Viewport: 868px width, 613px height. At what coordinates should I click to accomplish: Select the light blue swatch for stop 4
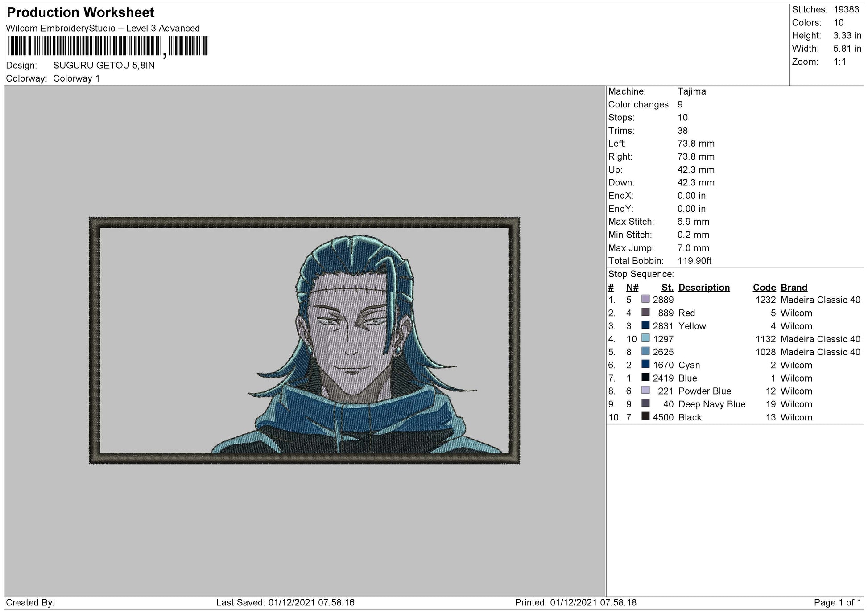pyautogui.click(x=645, y=338)
